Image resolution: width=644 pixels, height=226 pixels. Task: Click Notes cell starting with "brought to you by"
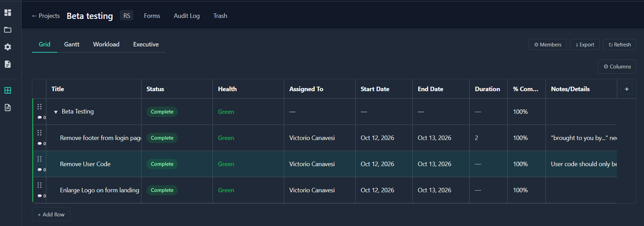(581, 138)
